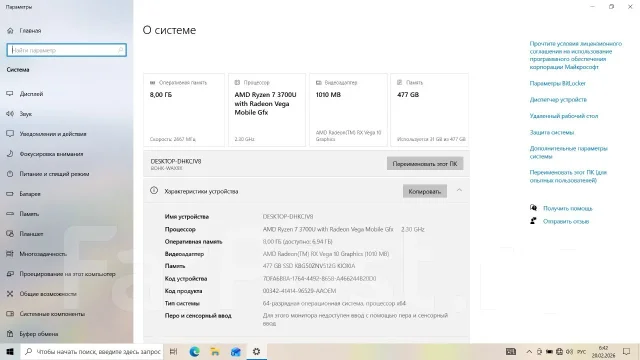
Task: Click the Отправить отзыв person icon
Action: (533, 221)
